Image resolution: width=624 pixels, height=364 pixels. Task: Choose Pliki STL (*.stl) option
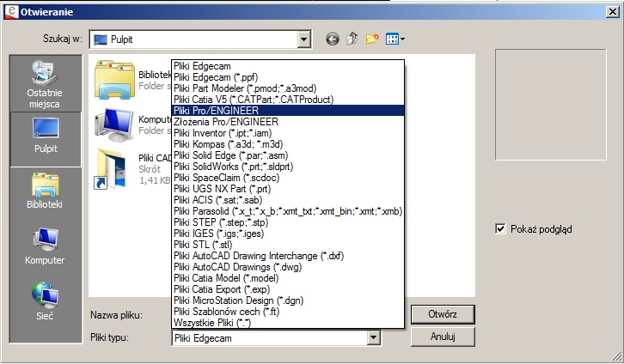[x=288, y=245]
